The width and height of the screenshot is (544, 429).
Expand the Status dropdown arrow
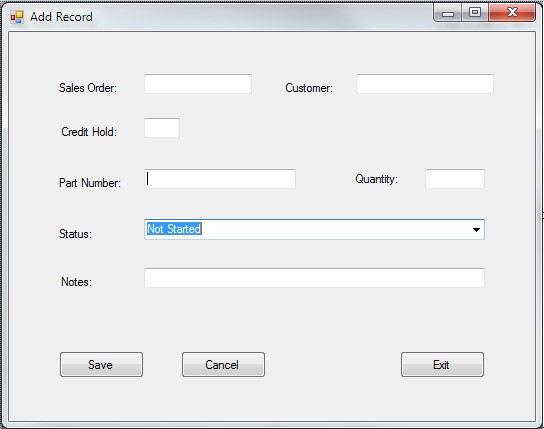coord(476,230)
